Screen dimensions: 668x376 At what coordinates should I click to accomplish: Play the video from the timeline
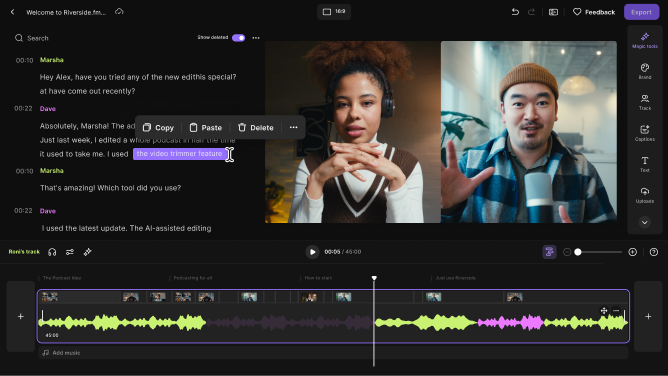point(312,252)
